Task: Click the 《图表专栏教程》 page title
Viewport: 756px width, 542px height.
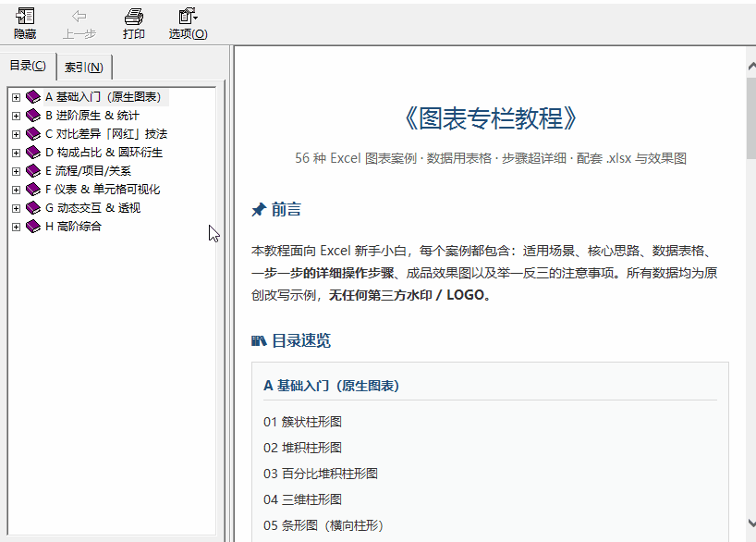Action: pos(490,118)
